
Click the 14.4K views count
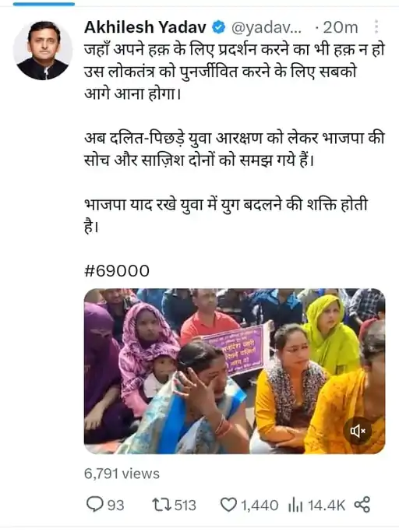[327, 505]
